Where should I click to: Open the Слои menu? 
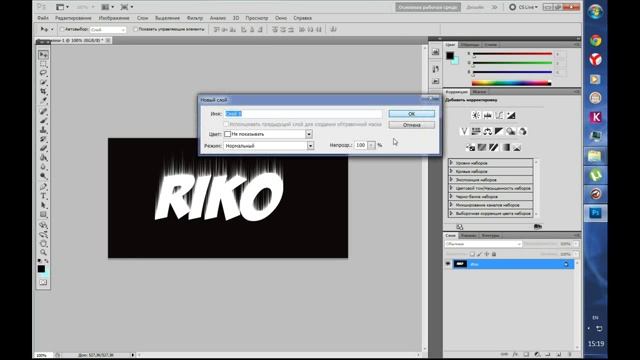142,18
